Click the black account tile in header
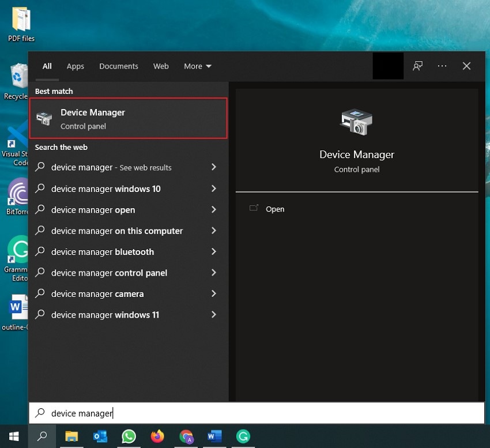This screenshot has height=448, width=490. (x=388, y=66)
